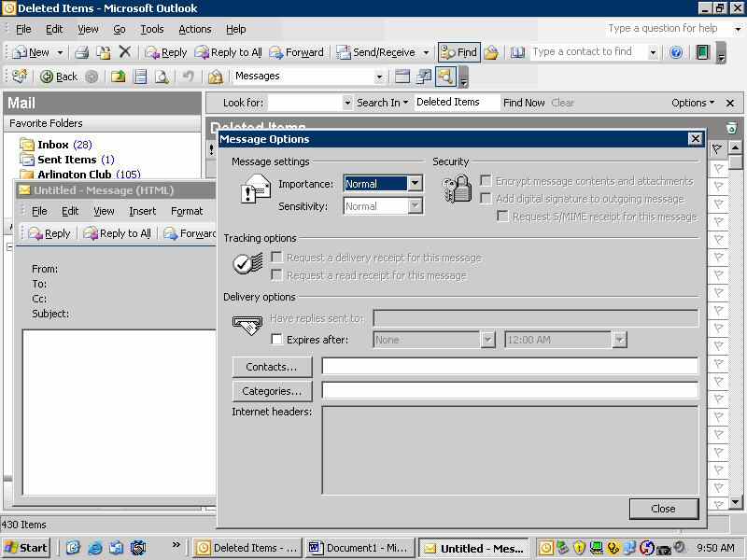This screenshot has width=747, height=560.
Task: Select Sent Items in Favorite Folders
Action: point(66,160)
